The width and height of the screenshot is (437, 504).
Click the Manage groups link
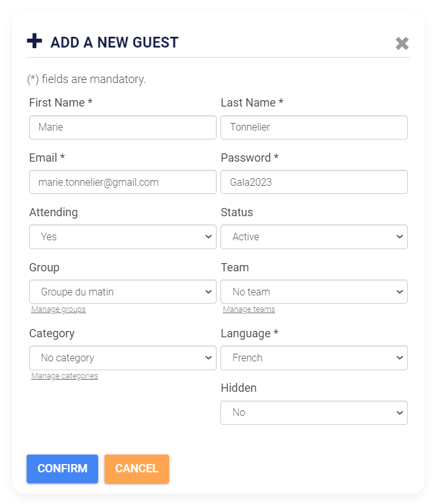pos(58,309)
